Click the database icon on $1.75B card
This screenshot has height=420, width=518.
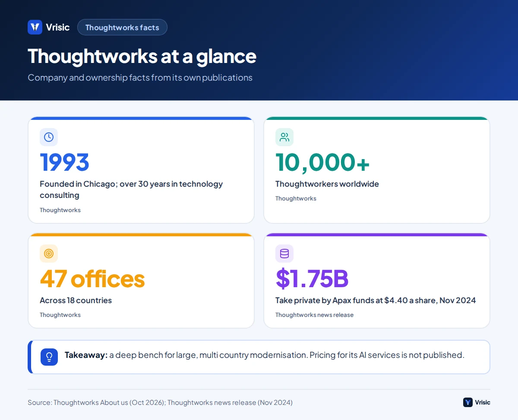click(x=284, y=254)
